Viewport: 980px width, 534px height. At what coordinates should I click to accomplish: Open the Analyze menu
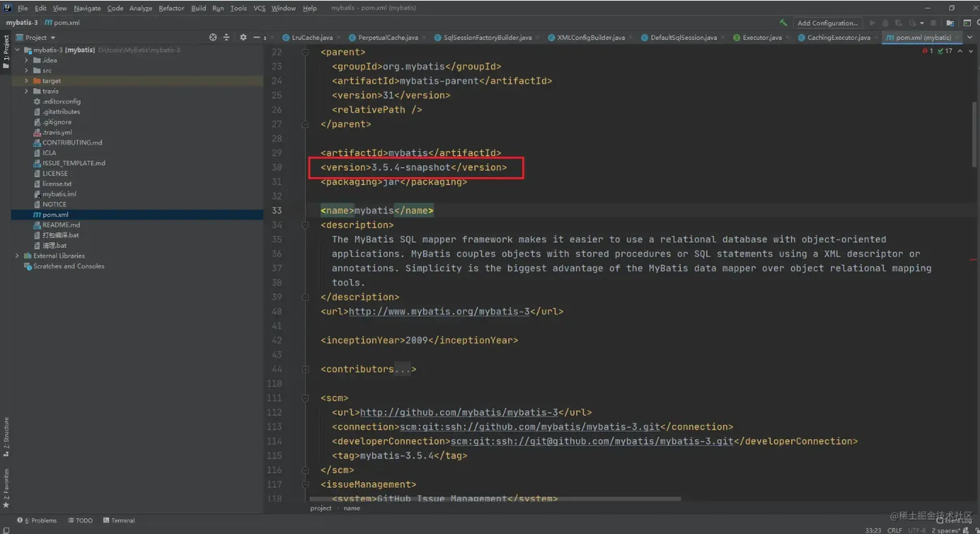click(140, 8)
